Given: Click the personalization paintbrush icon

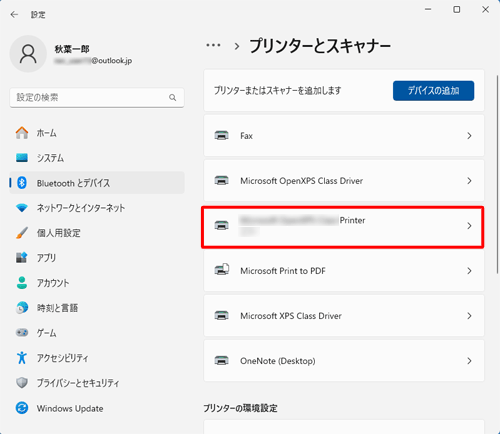Looking at the screenshot, I should (22, 233).
